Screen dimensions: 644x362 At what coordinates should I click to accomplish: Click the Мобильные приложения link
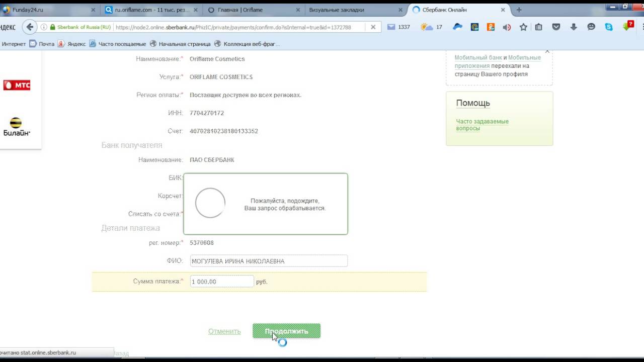coord(498,62)
